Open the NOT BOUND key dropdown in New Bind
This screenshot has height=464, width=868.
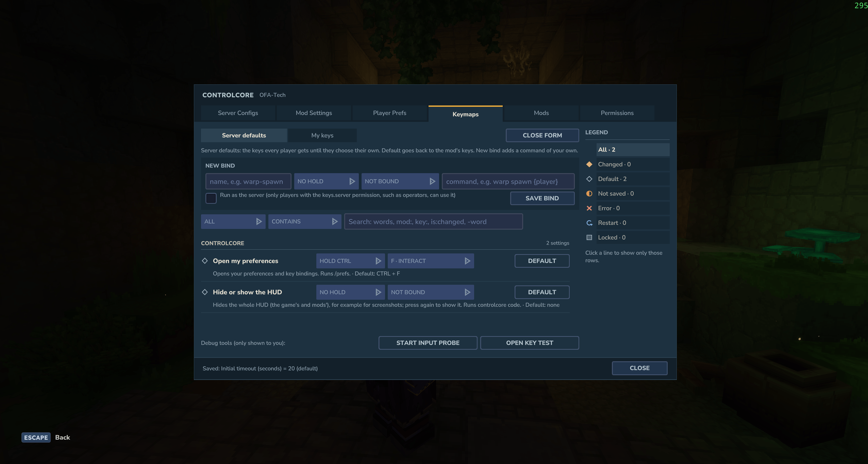400,181
